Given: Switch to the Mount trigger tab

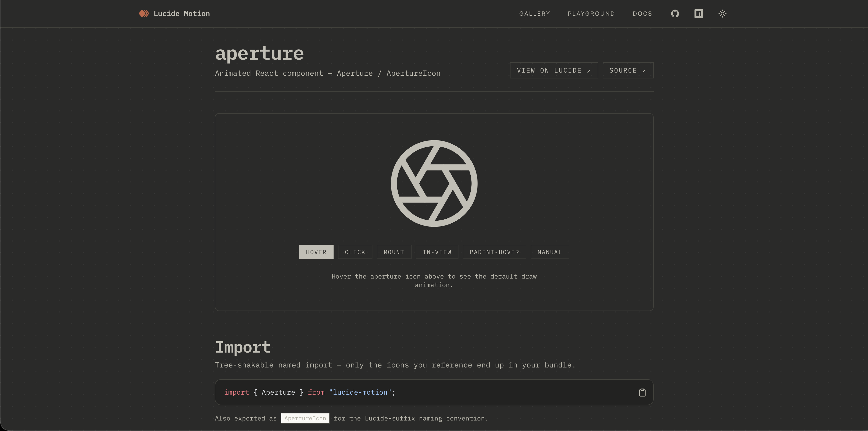Looking at the screenshot, I should [394, 252].
